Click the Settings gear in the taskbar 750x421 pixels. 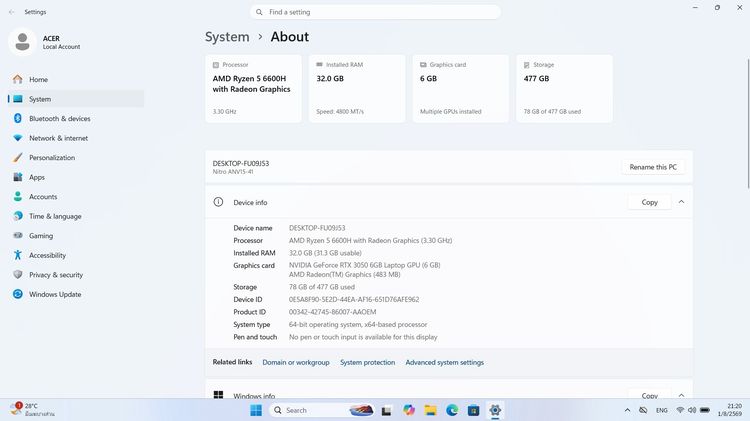tap(495, 410)
